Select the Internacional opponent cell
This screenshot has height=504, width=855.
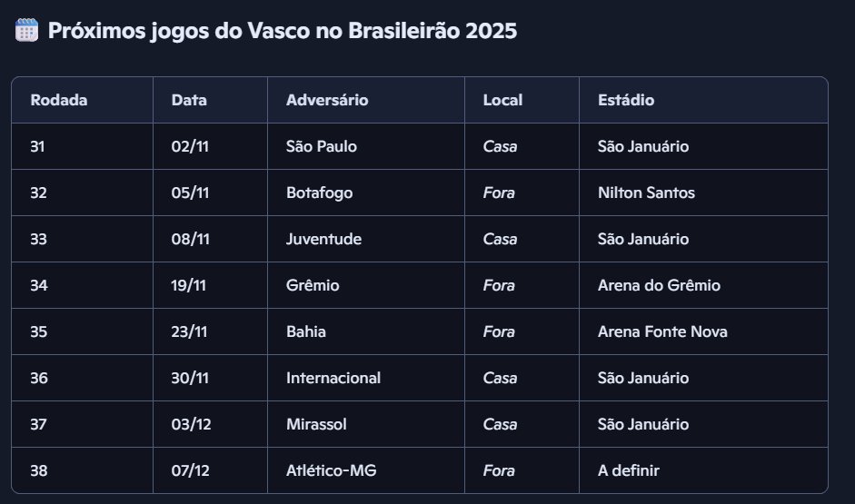click(x=333, y=378)
